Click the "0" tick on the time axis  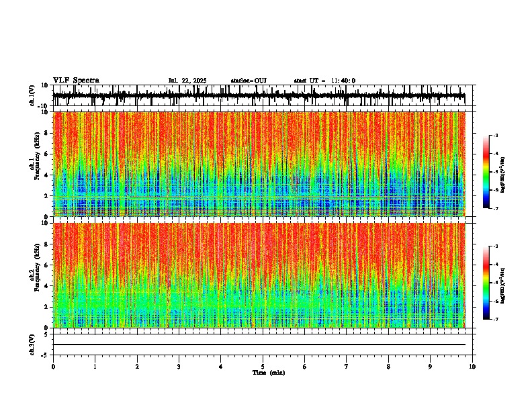pos(53,367)
